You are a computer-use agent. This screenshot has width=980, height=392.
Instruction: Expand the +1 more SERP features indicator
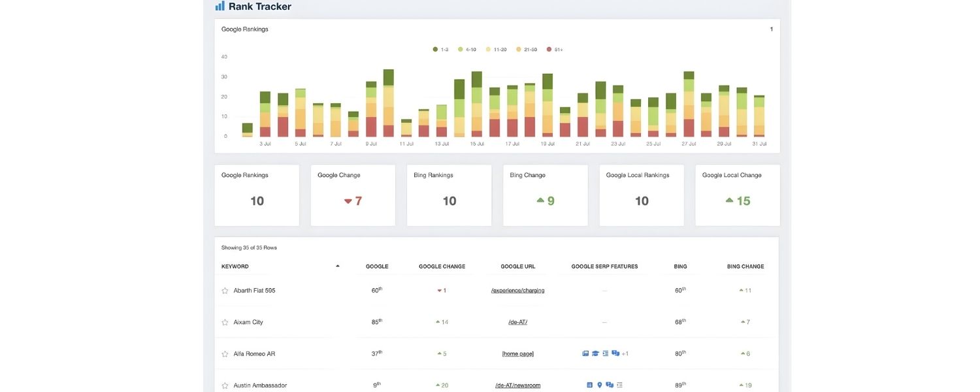point(625,353)
